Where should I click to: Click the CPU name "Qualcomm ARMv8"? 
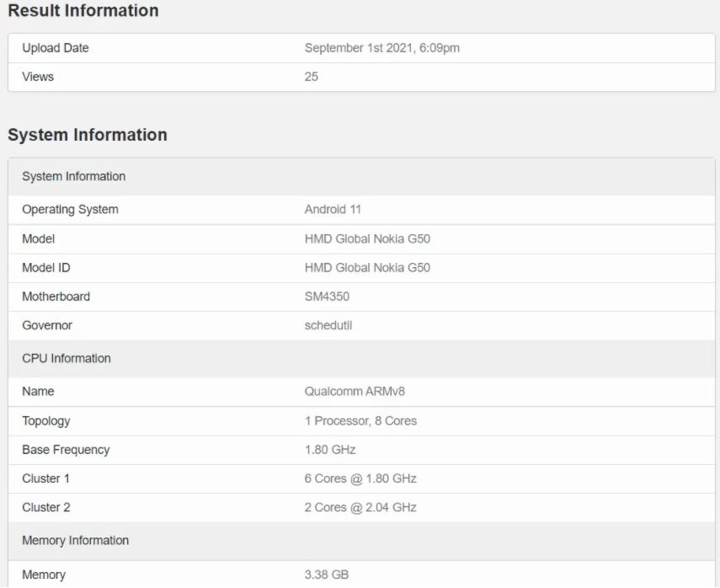(355, 392)
